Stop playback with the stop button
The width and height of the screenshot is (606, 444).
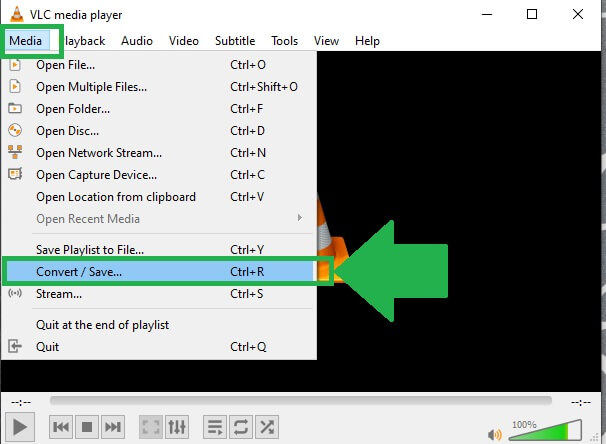coord(87,427)
